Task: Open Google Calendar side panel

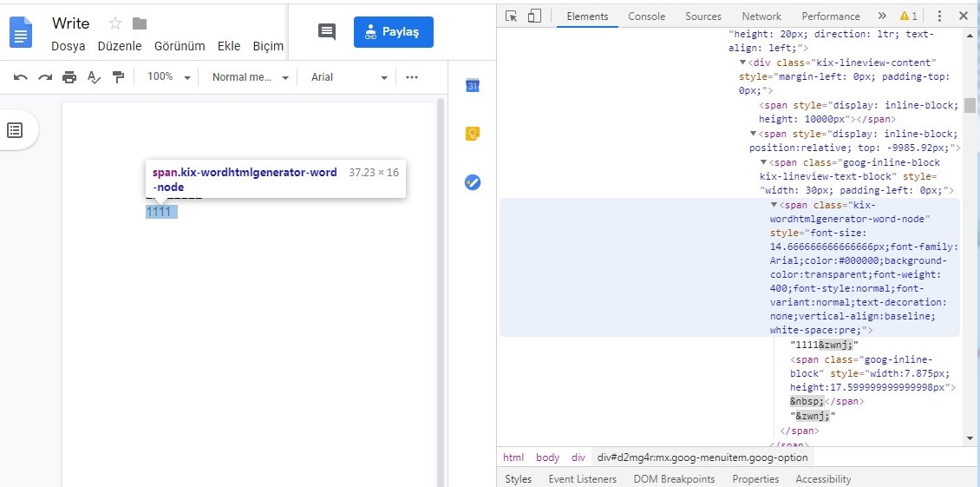Action: coord(473,85)
